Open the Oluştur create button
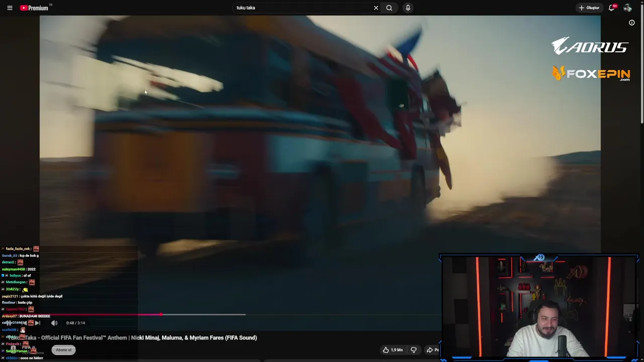The image size is (644, 362). pos(589,8)
